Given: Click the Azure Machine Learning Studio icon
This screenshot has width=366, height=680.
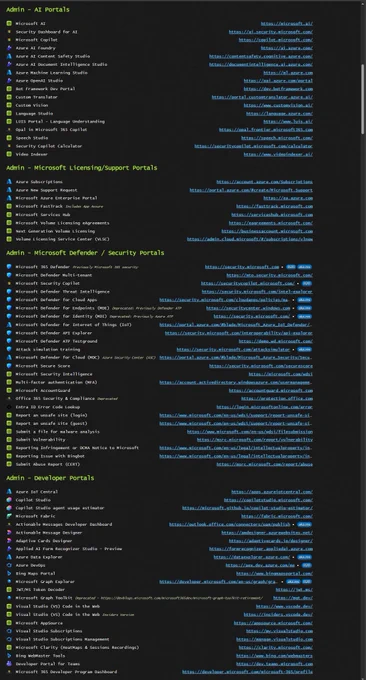Looking at the screenshot, I should tap(9, 73).
